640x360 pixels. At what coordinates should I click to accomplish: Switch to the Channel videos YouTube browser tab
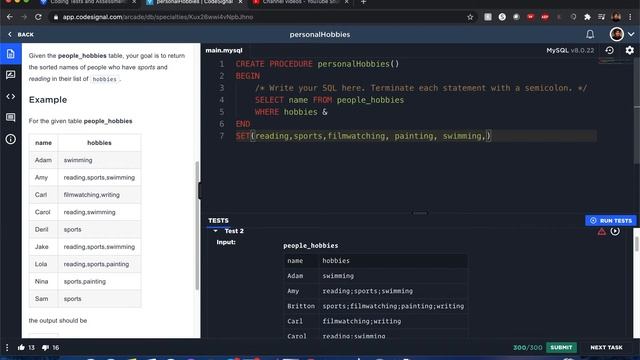point(300,2)
